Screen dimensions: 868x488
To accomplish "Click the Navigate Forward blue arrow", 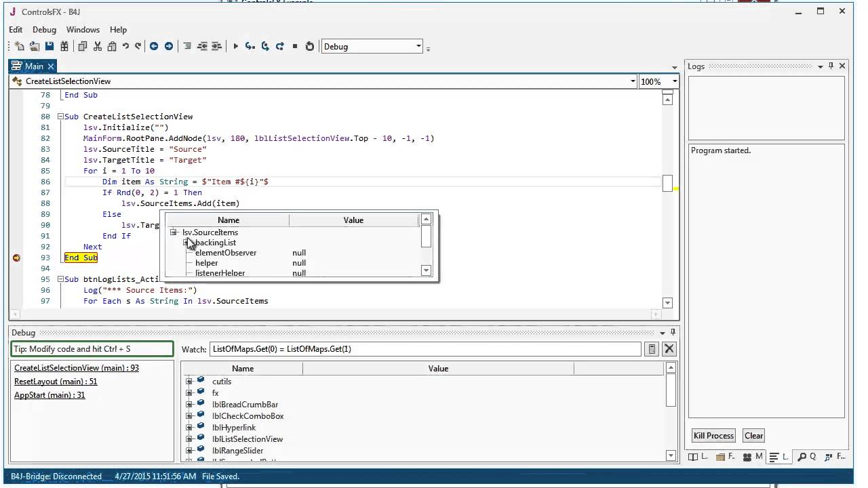I will [169, 46].
